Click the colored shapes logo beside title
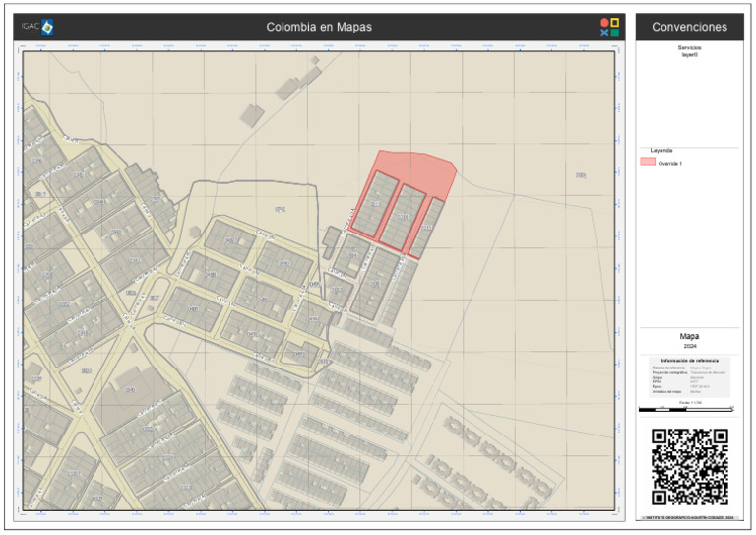Viewport: 756px width, 535px height. click(609, 27)
